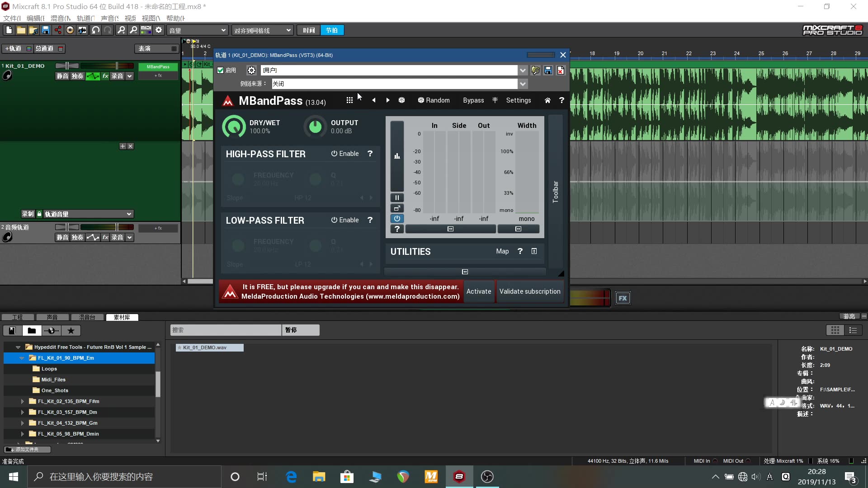Mute track 2 音频轨道
The image size is (868, 488).
point(62,237)
